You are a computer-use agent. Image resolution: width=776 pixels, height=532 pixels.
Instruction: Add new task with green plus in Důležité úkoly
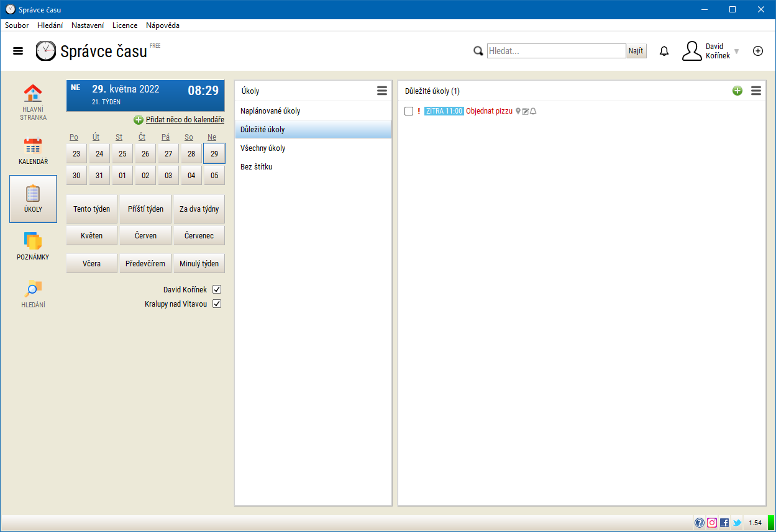coord(737,91)
